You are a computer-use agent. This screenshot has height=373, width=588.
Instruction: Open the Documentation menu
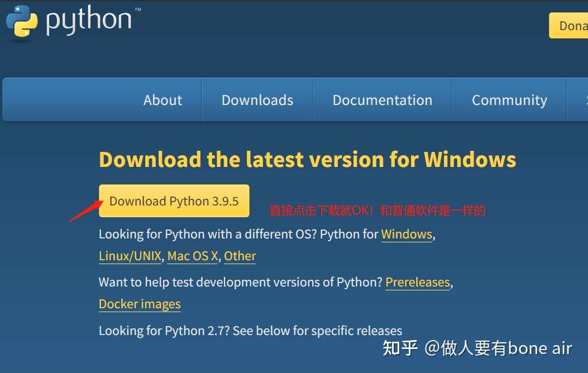tap(383, 100)
